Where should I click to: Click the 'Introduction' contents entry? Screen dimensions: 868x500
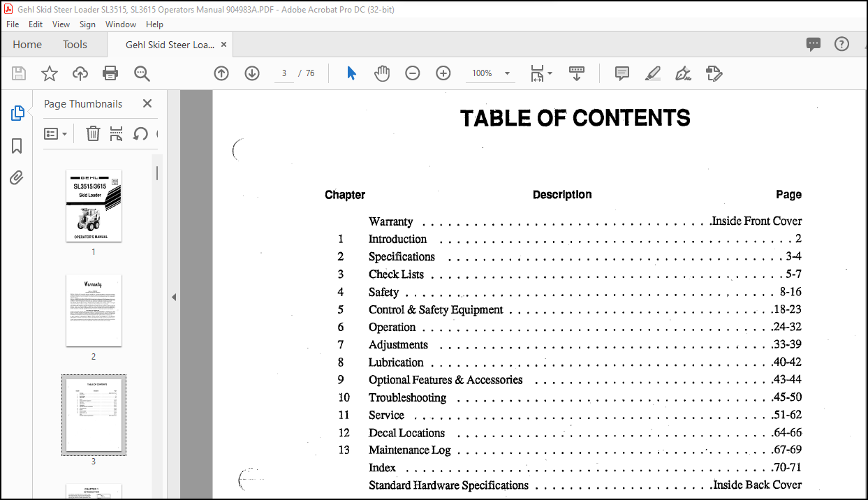pos(397,239)
